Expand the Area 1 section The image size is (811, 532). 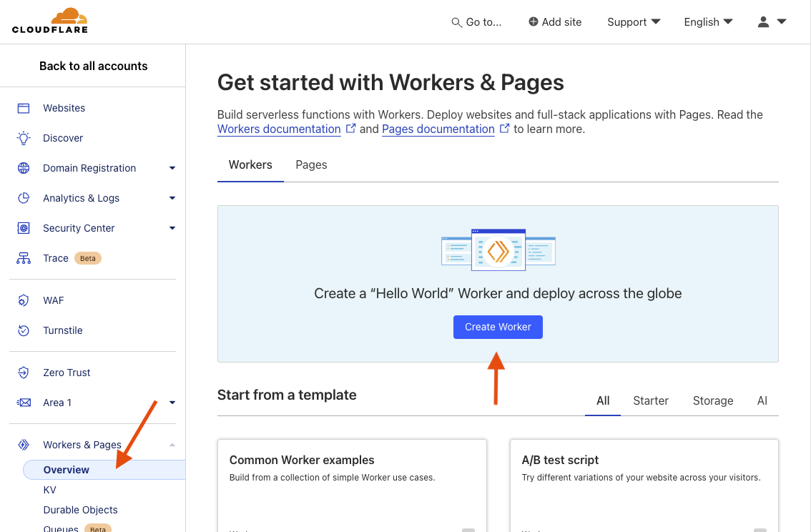[56, 402]
